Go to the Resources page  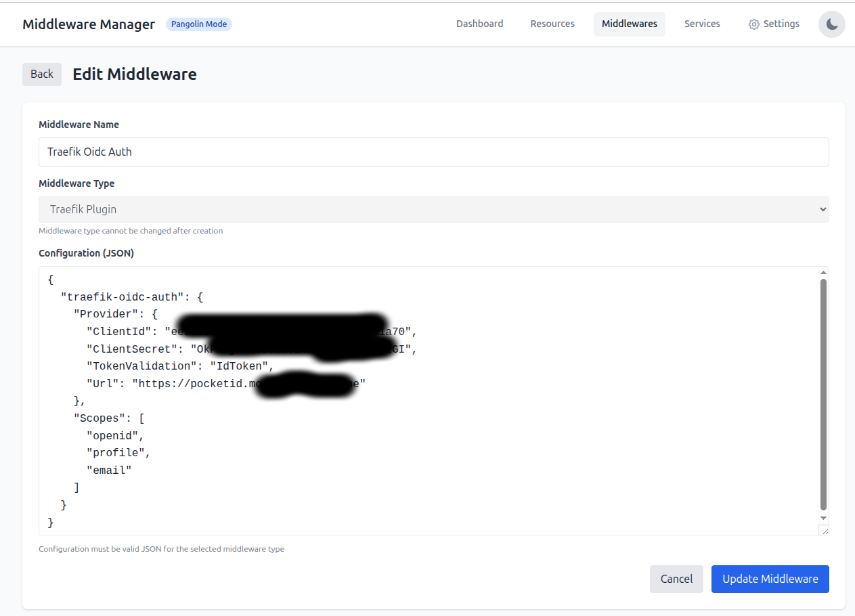click(x=552, y=24)
